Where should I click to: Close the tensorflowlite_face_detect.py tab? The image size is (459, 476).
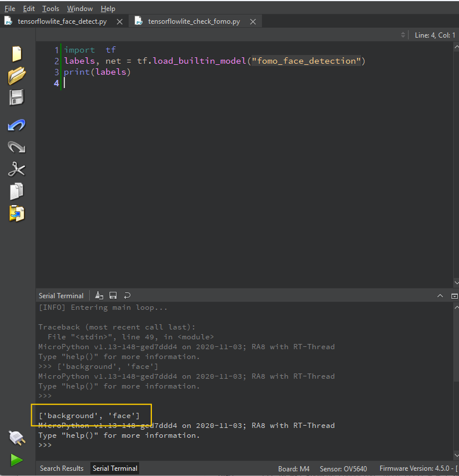[x=119, y=21]
